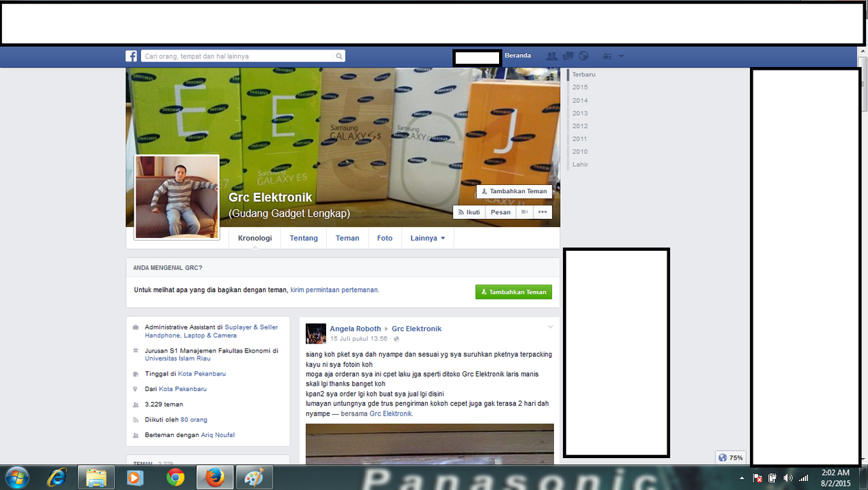Viewport: 868px width, 490px height.
Task: Open Angela Roboth's profile name link
Action: tap(355, 329)
